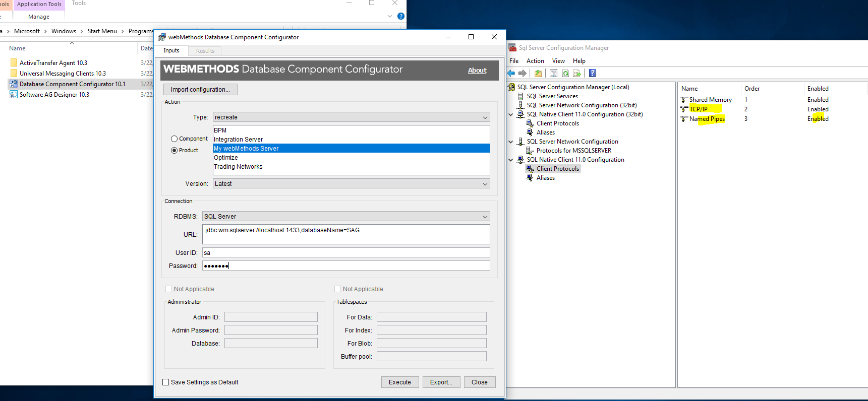This screenshot has width=868, height=401.
Task: Click the Refresh toolbar icon
Action: [x=565, y=74]
